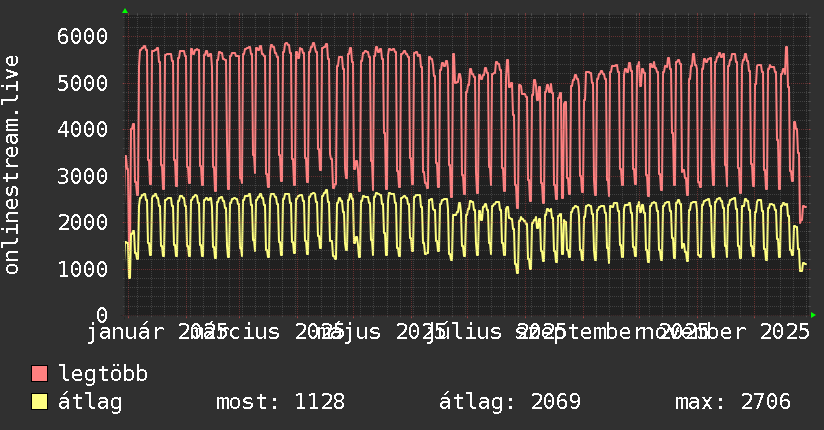
Task: Click the yellow átlag legend swatch
Action: [x=39, y=402]
